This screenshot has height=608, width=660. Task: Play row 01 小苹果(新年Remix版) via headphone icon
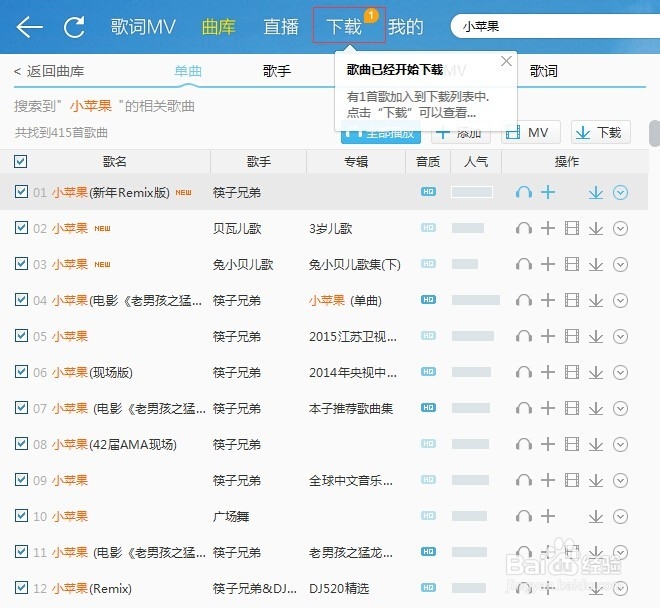click(x=524, y=192)
